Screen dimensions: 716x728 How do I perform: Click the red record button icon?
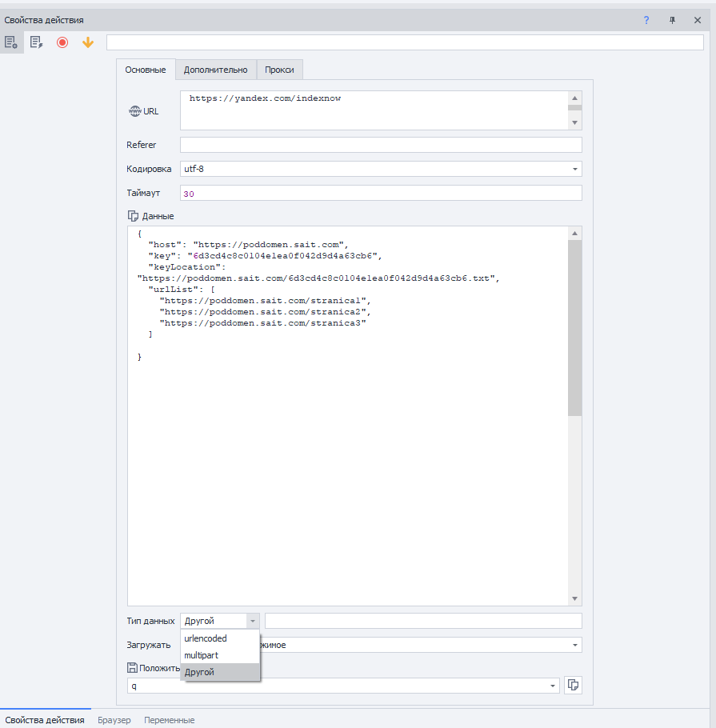(x=62, y=42)
